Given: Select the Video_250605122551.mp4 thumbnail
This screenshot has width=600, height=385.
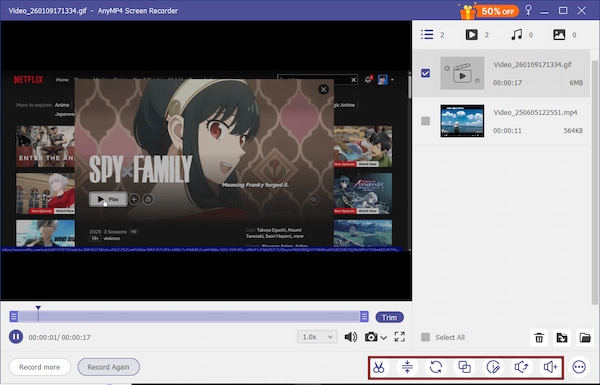Looking at the screenshot, I should [462, 121].
